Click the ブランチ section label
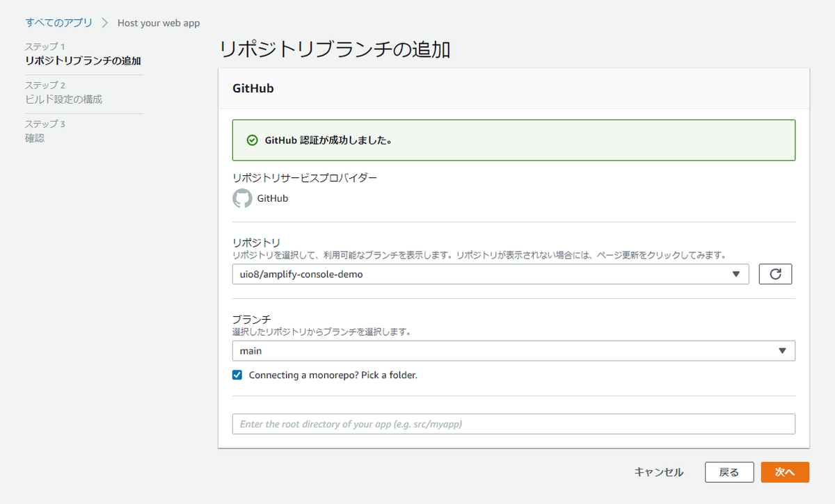Image resolution: width=835 pixels, height=504 pixels. click(252, 320)
